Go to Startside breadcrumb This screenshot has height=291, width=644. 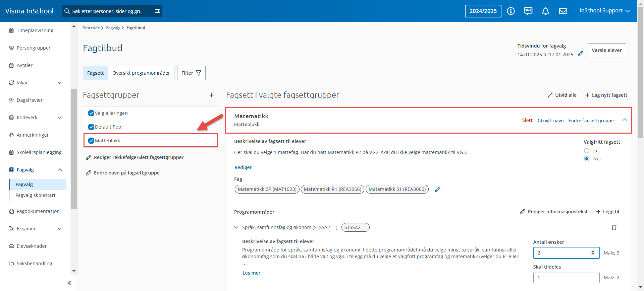click(91, 28)
